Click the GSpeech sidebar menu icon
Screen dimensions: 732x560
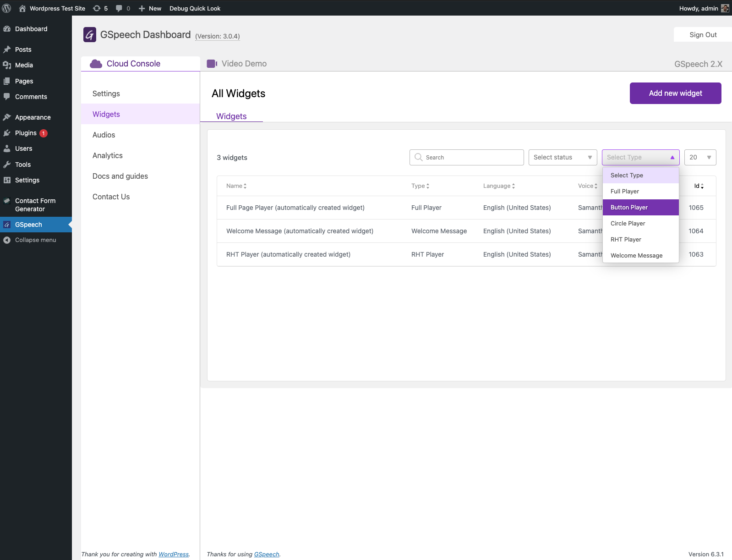click(7, 225)
